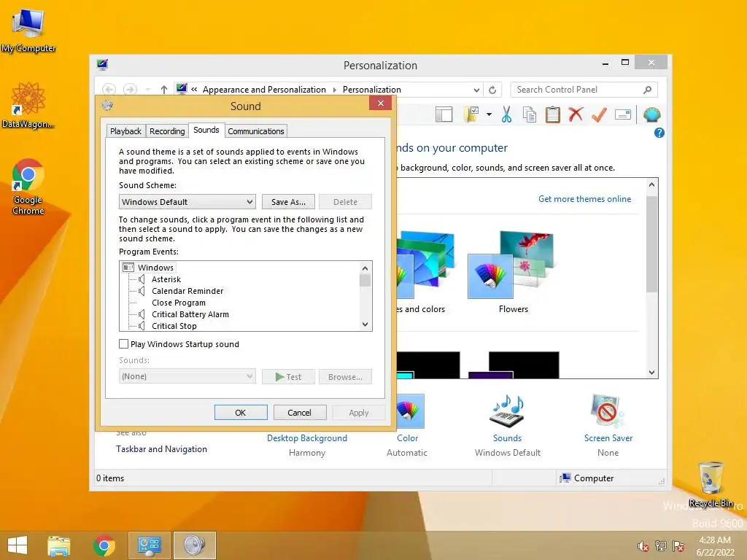Click the Copy pages icon in toolbar

(530, 114)
